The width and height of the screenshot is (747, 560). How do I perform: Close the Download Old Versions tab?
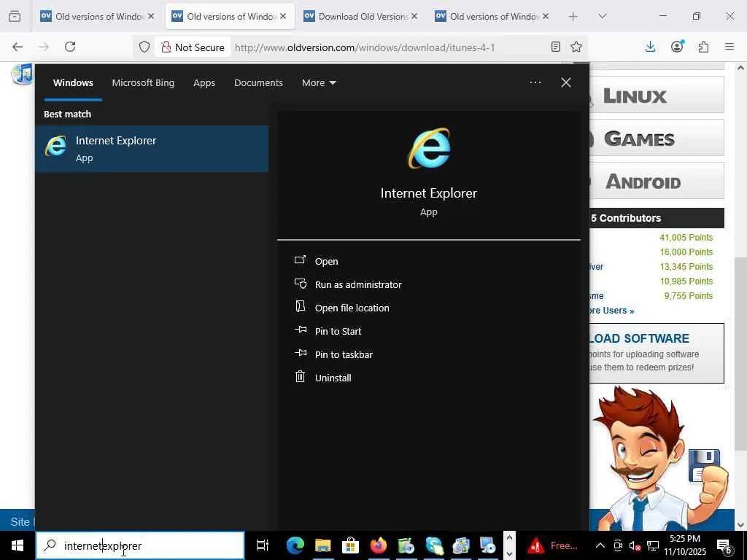[x=414, y=16]
